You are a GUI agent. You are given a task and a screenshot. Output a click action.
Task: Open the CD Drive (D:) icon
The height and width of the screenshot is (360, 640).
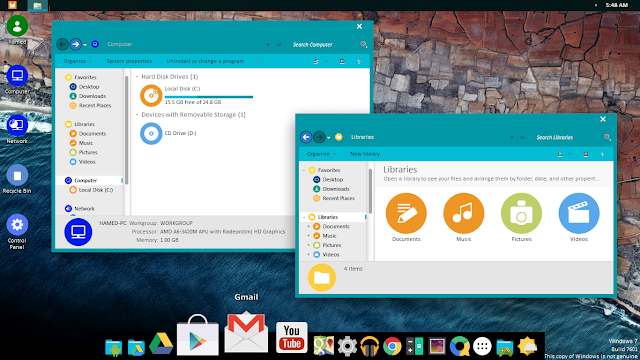pos(151,133)
